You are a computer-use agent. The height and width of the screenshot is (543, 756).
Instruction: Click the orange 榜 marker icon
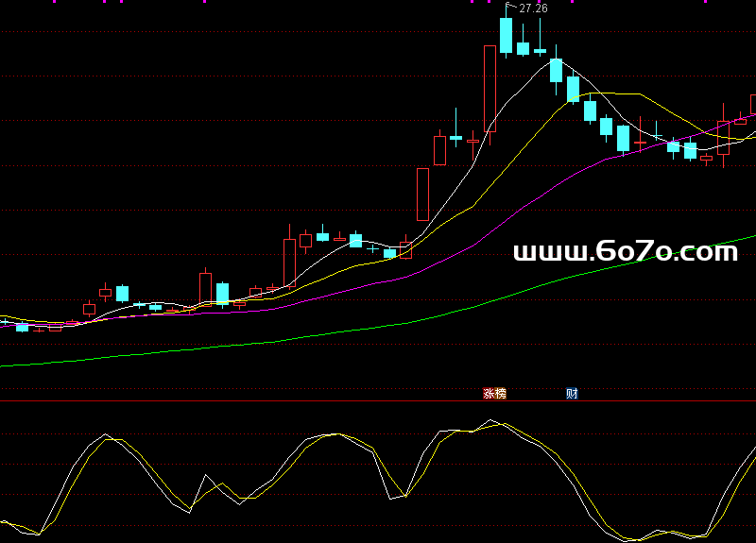click(500, 393)
